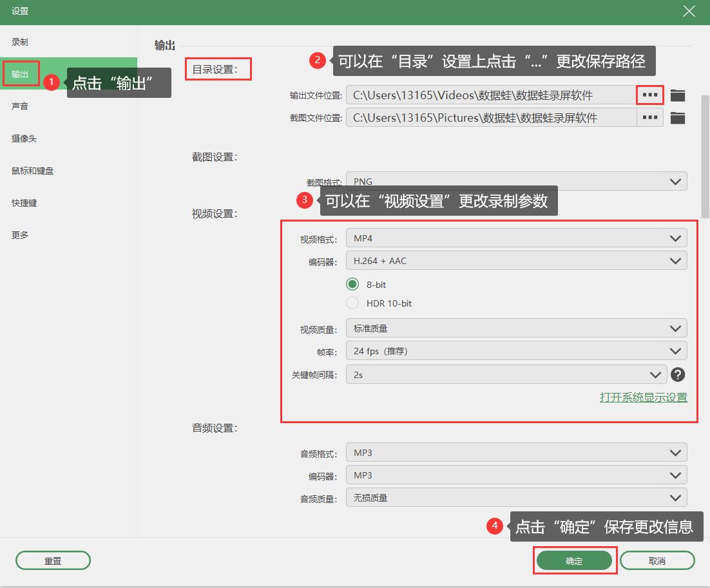
Task: Click 确定 to save the changes
Action: (x=574, y=560)
